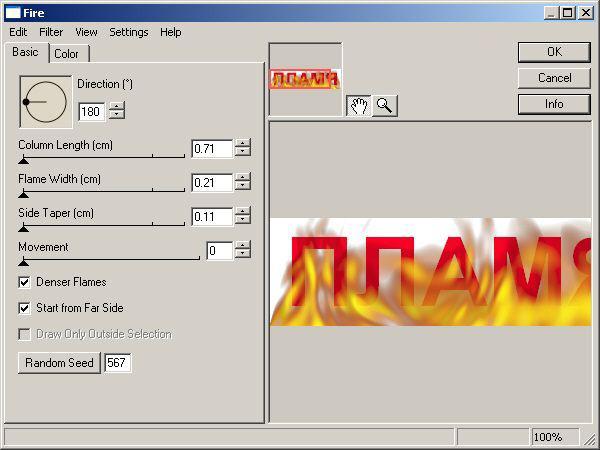The width and height of the screenshot is (600, 450).
Task: Click the Movement slider handle
Action: pyautogui.click(x=23, y=262)
